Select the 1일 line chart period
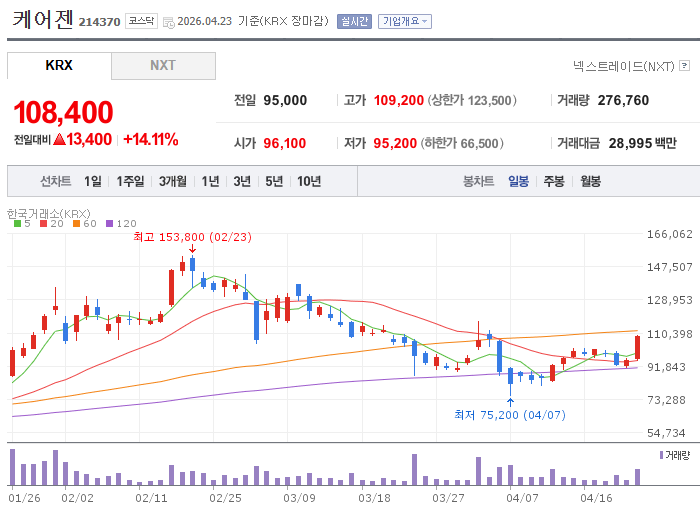This screenshot has height=511, width=700. 93,181
